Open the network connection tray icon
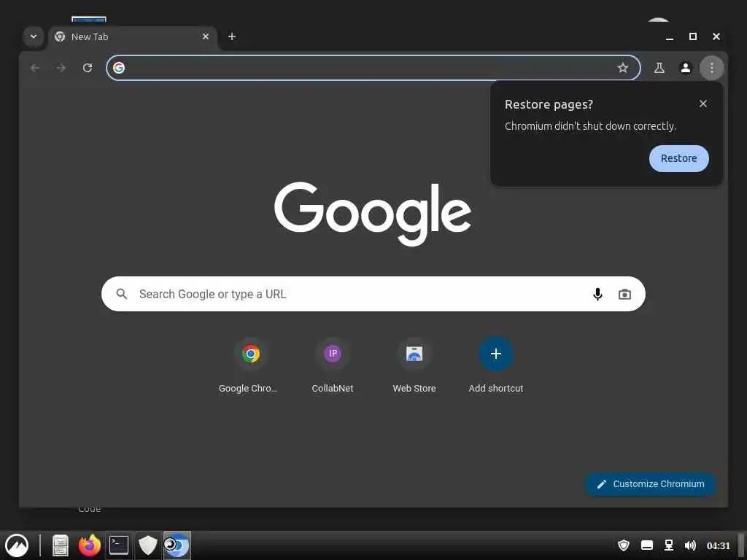 669,545
